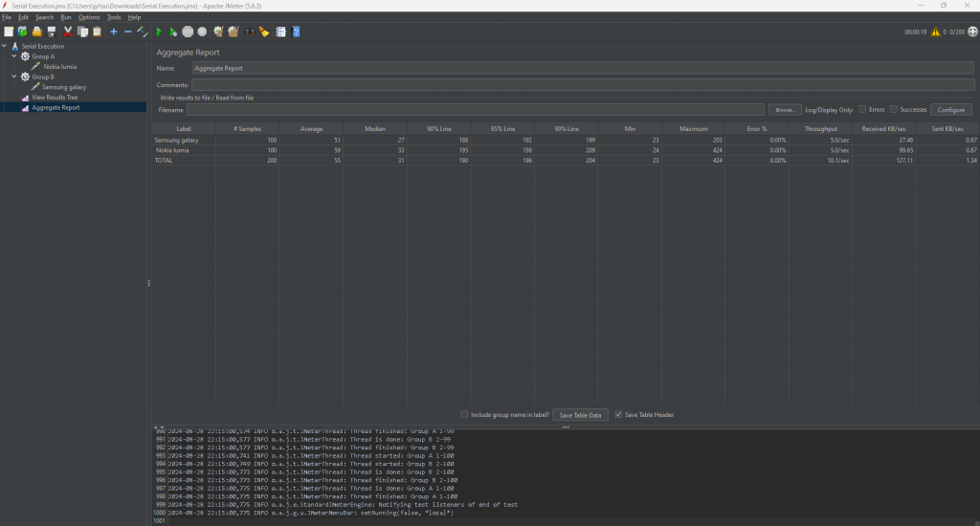Click the Group B gear icon

pos(25,77)
